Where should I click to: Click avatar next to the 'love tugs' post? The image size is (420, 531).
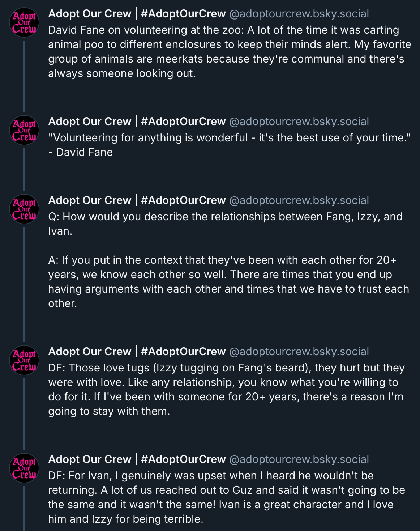(x=24, y=360)
